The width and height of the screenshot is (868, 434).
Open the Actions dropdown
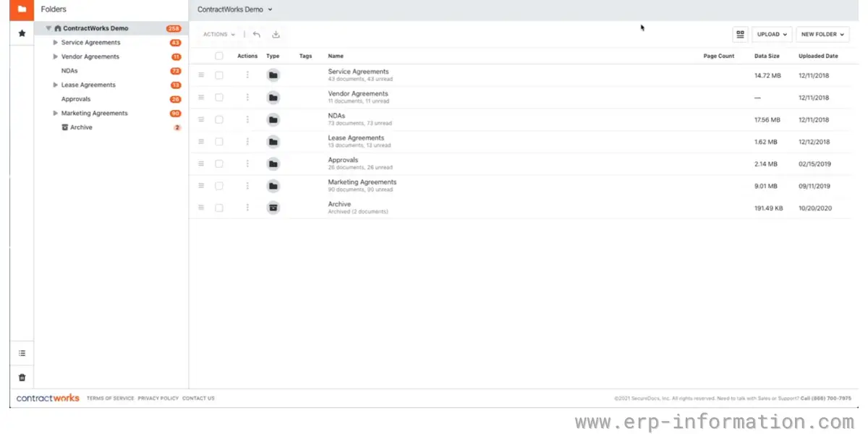point(219,34)
